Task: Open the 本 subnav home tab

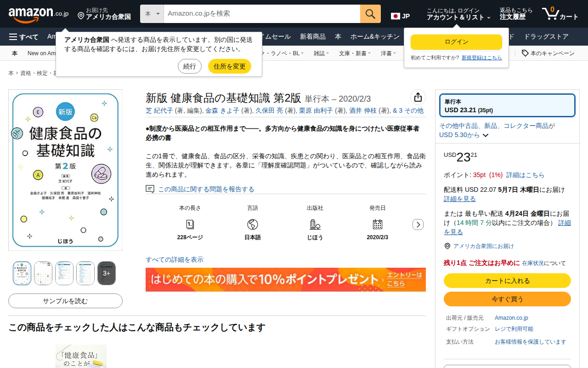Action: [15, 53]
